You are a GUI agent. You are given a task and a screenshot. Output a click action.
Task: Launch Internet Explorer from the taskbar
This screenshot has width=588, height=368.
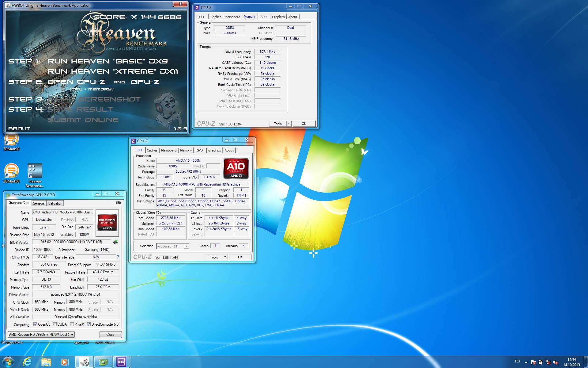27,362
